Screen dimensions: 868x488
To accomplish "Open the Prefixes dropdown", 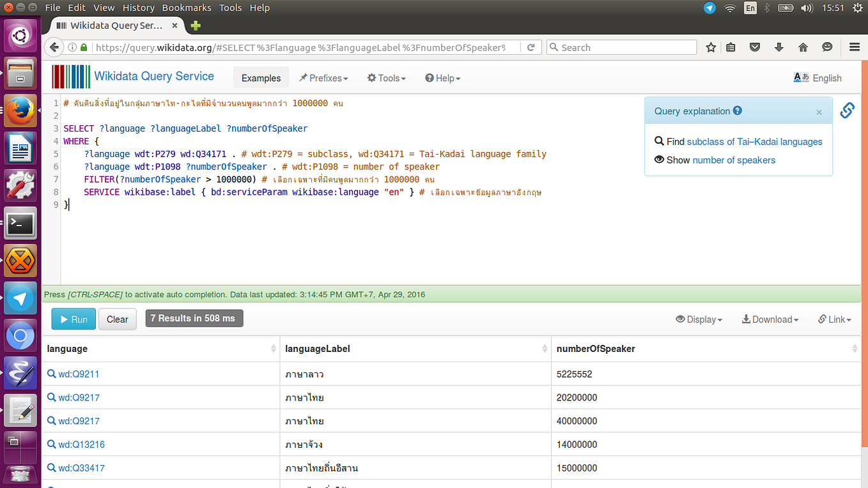I will [x=323, y=78].
